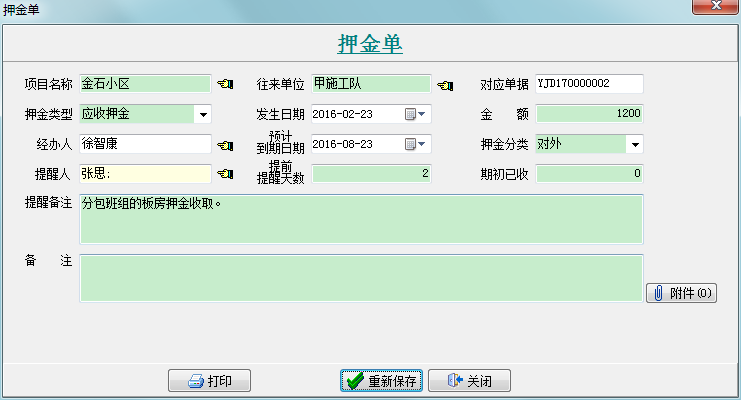Viewport: 741px width, 400px height.
Task: Click the 提醒人 field containing 张思
Action: coord(145,174)
